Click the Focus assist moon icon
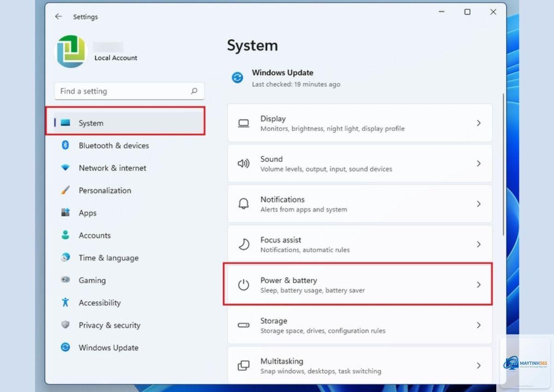Viewport: 554px width, 392px height. (x=243, y=244)
